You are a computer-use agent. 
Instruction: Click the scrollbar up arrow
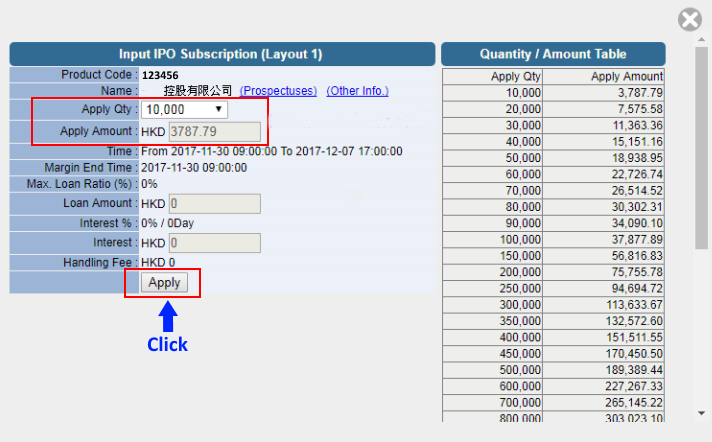point(702,40)
